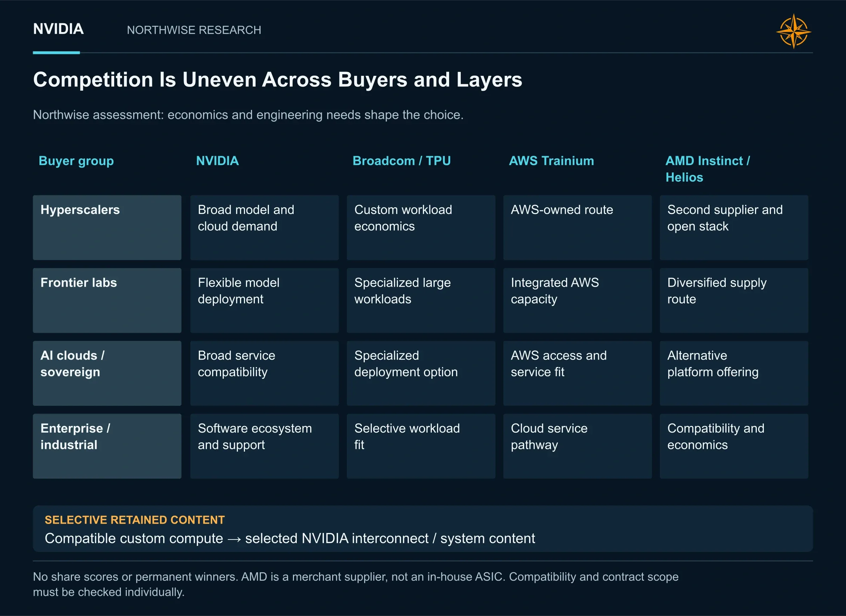Select the Compatible custom compute callout text
The width and height of the screenshot is (846, 616).
click(x=290, y=538)
